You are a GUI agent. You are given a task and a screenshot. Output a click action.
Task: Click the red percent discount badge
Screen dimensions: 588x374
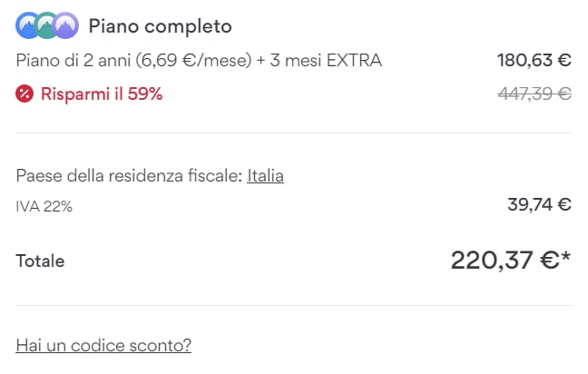tap(24, 93)
